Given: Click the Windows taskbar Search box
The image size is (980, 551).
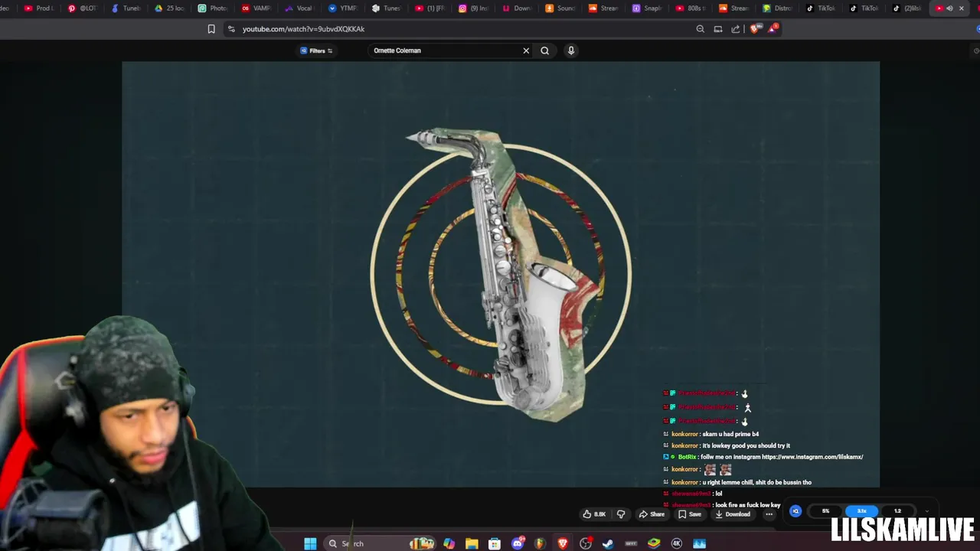Looking at the screenshot, I should click(380, 543).
